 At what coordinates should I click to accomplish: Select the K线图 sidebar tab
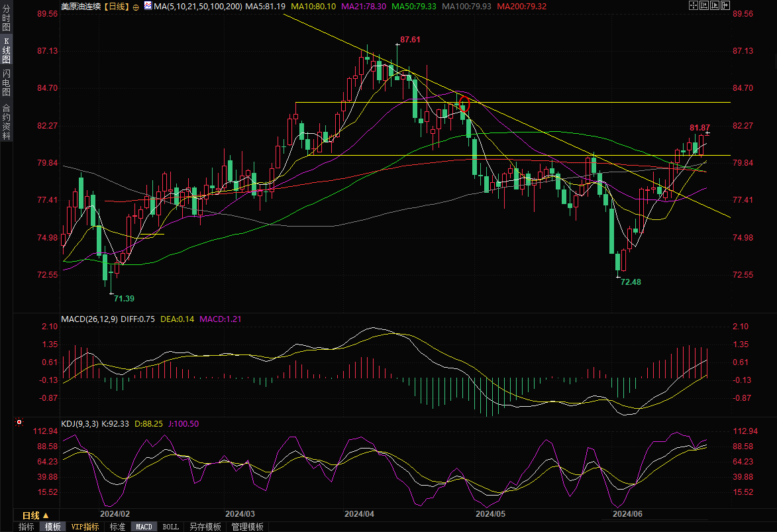click(x=6, y=51)
